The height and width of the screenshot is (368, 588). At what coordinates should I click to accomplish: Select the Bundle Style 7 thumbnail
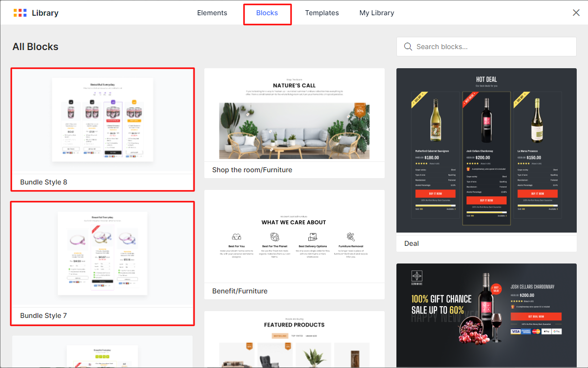click(102, 254)
